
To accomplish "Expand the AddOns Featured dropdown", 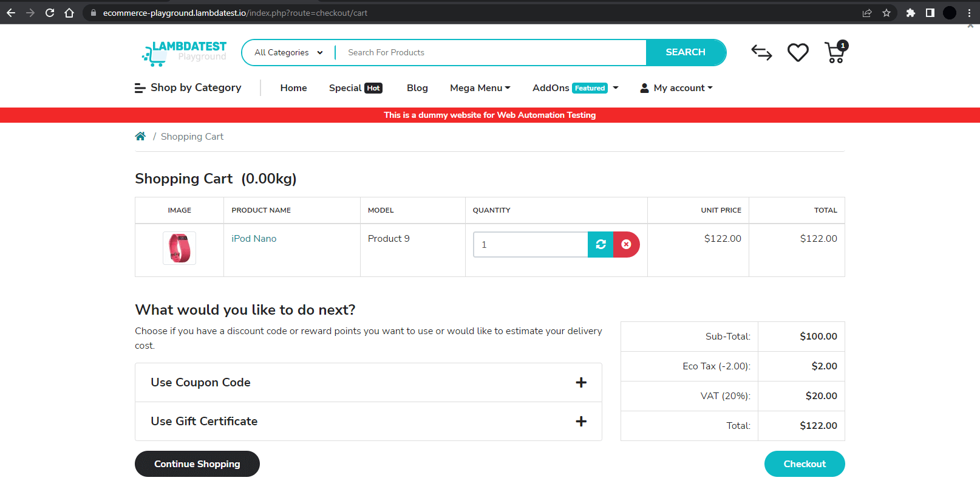I will click(576, 88).
